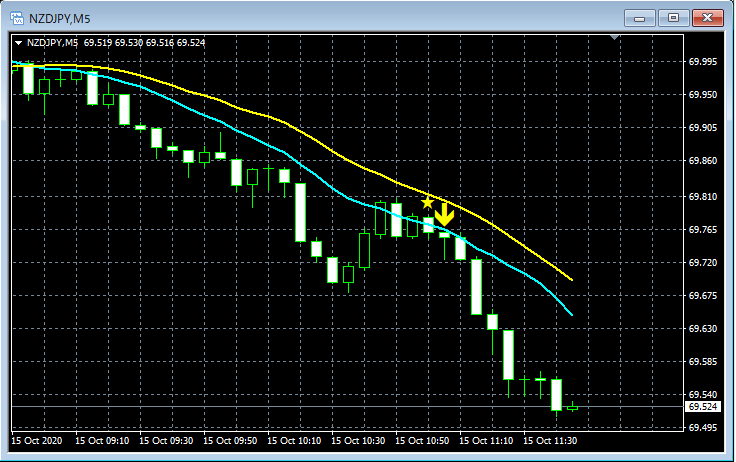Viewport: 736px width, 462px height.
Task: Expand the triangle next to NZDJPY,M5 label
Action: click(18, 43)
